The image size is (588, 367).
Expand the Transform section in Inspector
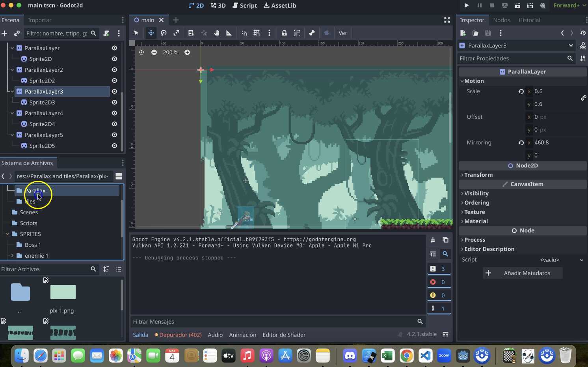(x=478, y=175)
